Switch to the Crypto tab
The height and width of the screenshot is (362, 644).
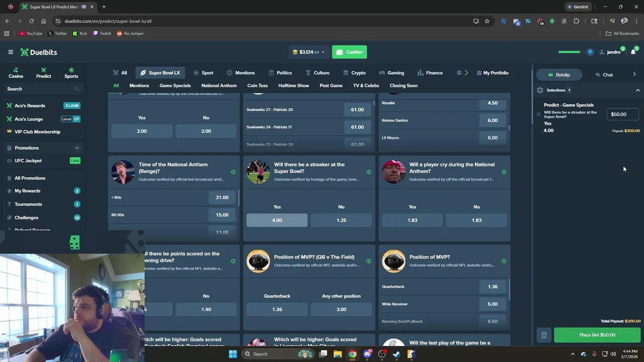[354, 73]
